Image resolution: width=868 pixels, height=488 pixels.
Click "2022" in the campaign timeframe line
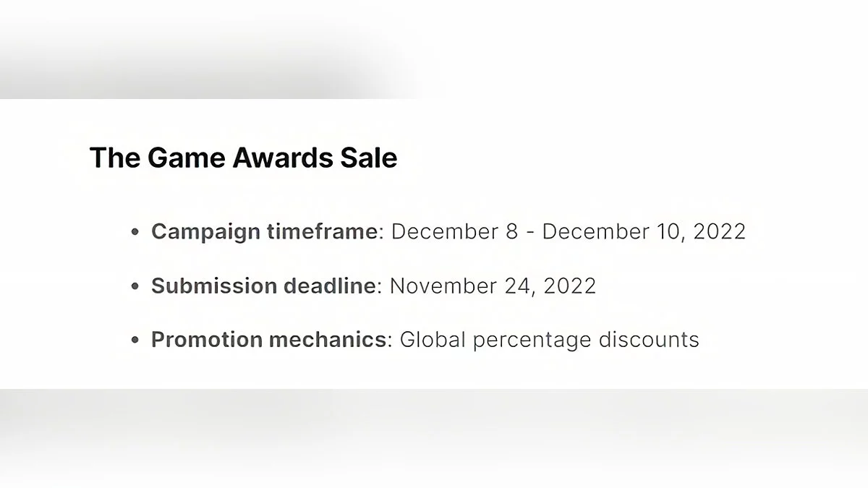(719, 231)
